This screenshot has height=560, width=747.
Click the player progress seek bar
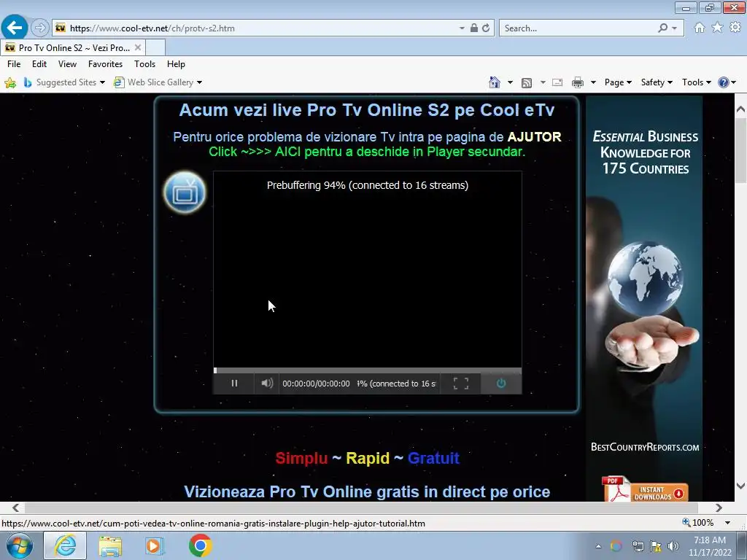pos(368,370)
